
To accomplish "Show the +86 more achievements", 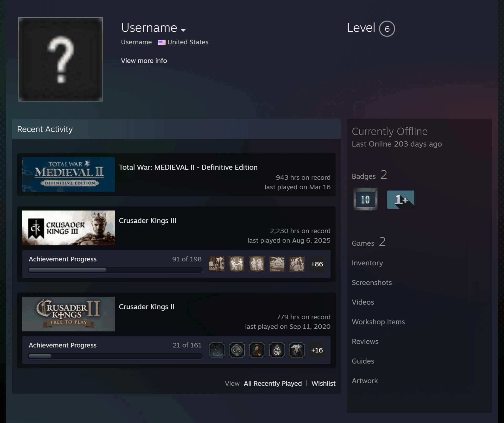I will click(317, 264).
